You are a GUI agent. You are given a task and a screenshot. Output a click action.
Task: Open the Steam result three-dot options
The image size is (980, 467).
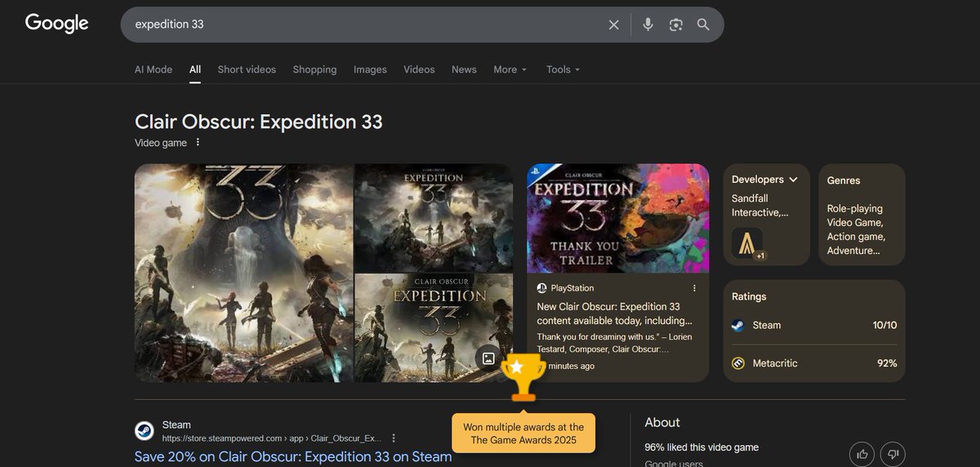[x=394, y=438]
